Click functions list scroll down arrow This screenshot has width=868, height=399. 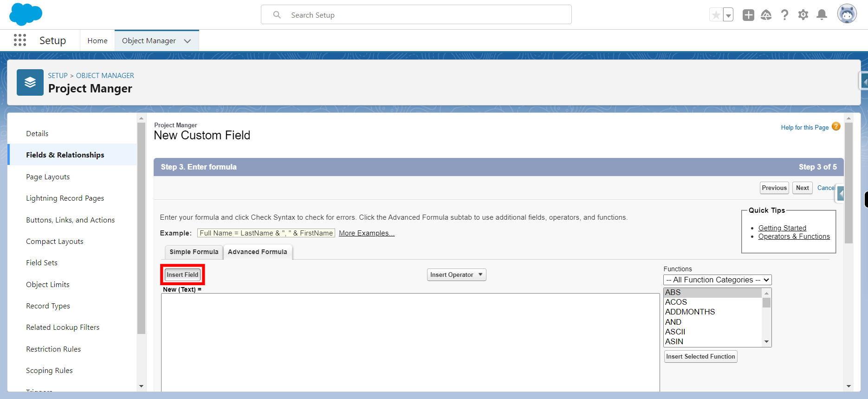click(767, 342)
